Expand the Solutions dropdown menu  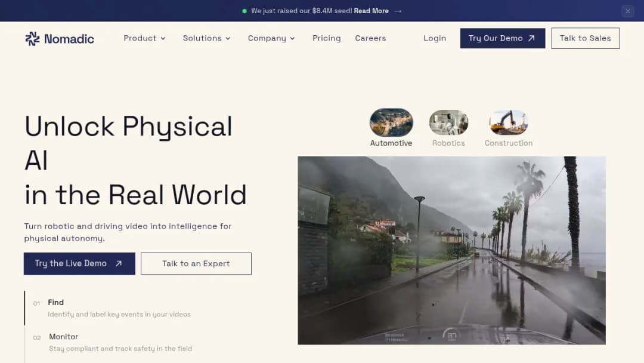206,38
